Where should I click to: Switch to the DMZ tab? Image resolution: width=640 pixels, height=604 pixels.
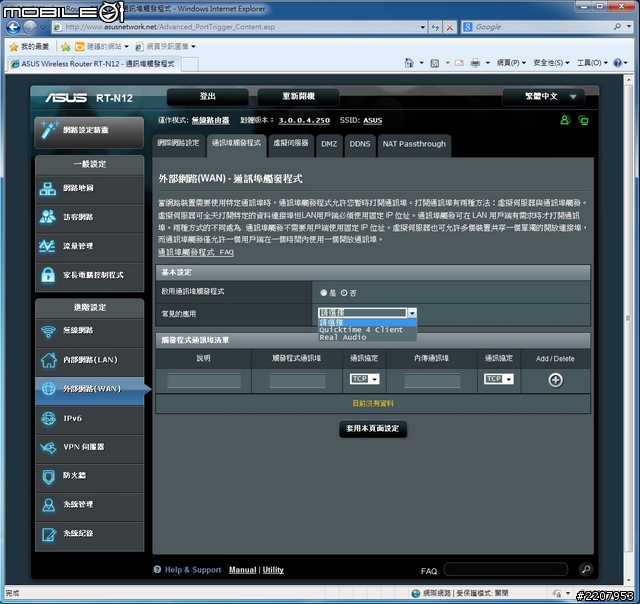point(329,144)
